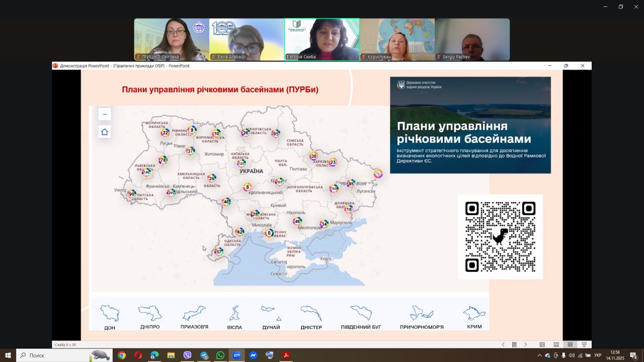Select the КРИМ basin outline

pyautogui.click(x=474, y=314)
